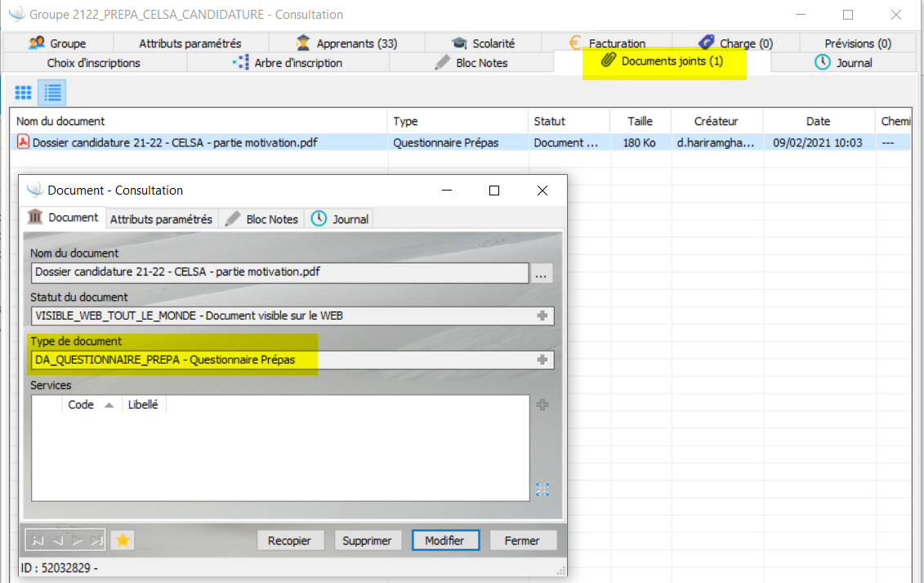
Task: Open the Journal tab in the Document dialog
Action: click(x=340, y=219)
